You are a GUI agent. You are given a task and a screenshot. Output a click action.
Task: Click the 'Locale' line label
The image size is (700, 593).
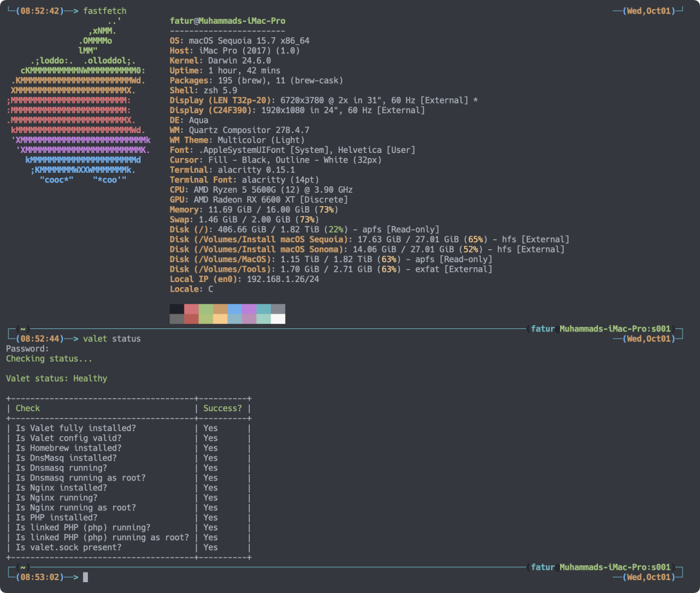click(x=184, y=289)
